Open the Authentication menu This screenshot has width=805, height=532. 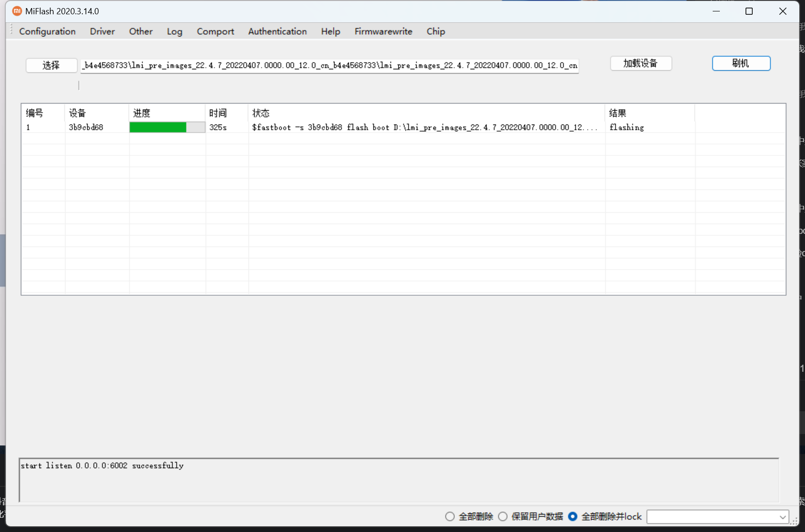277,31
